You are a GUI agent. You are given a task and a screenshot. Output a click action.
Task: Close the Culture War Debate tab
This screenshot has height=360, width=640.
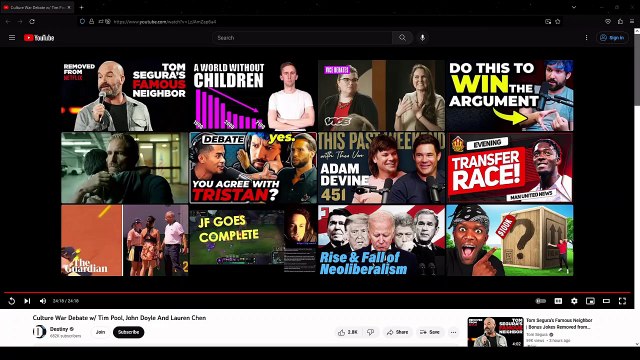pos(69,7)
